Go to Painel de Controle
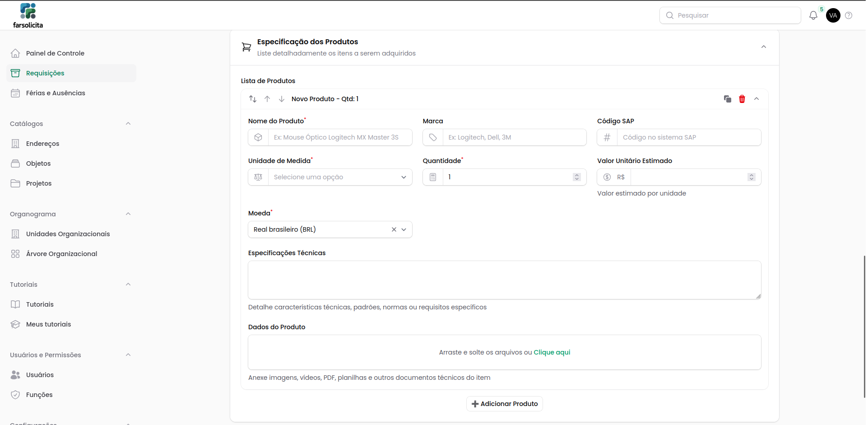Screen dimensions: 868x425 [x=71, y=53]
